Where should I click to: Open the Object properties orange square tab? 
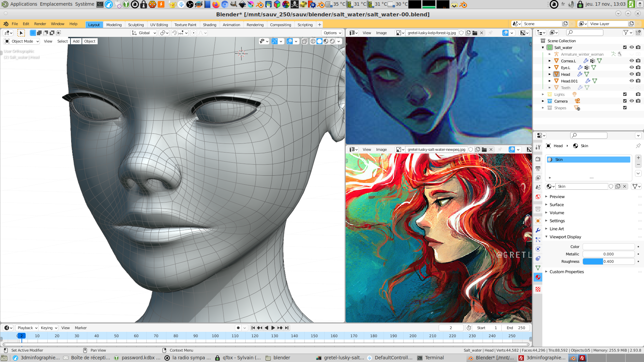[x=538, y=221]
